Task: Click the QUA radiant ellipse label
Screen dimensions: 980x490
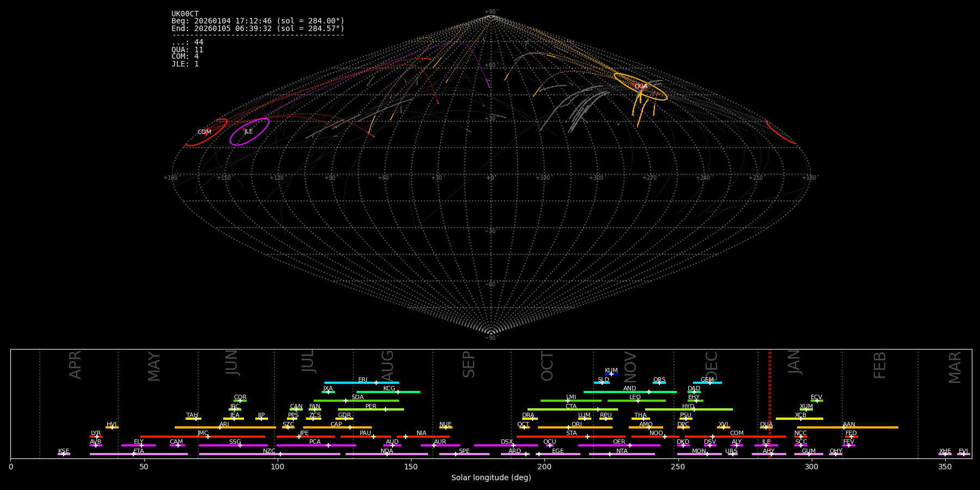Action: [x=641, y=86]
